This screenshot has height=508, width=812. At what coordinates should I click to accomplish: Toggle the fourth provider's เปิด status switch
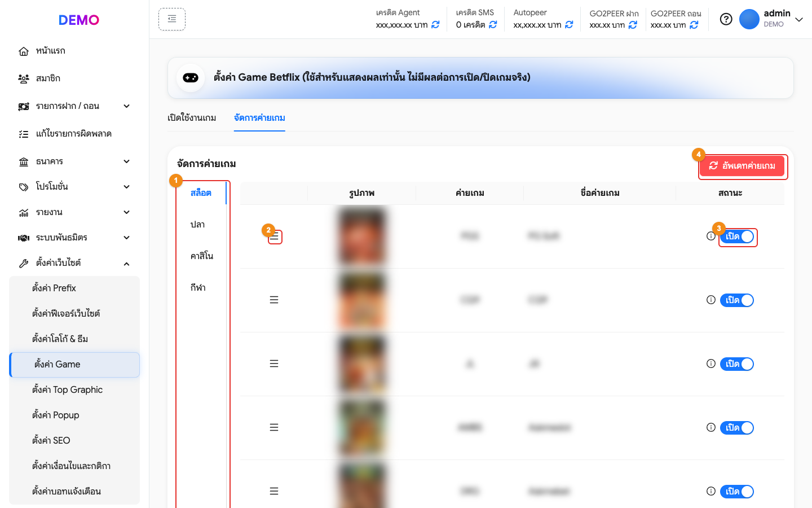(x=737, y=428)
